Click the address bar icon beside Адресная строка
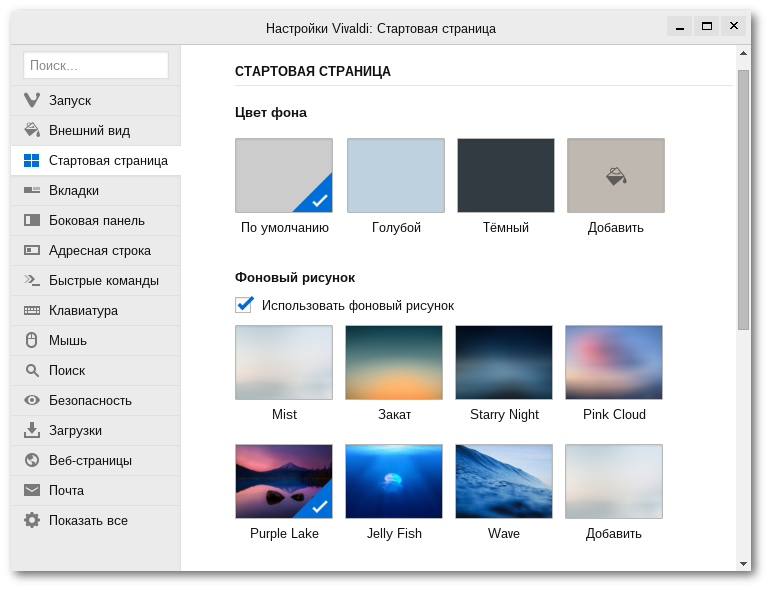Screen dimensions: 770x590 32,250
